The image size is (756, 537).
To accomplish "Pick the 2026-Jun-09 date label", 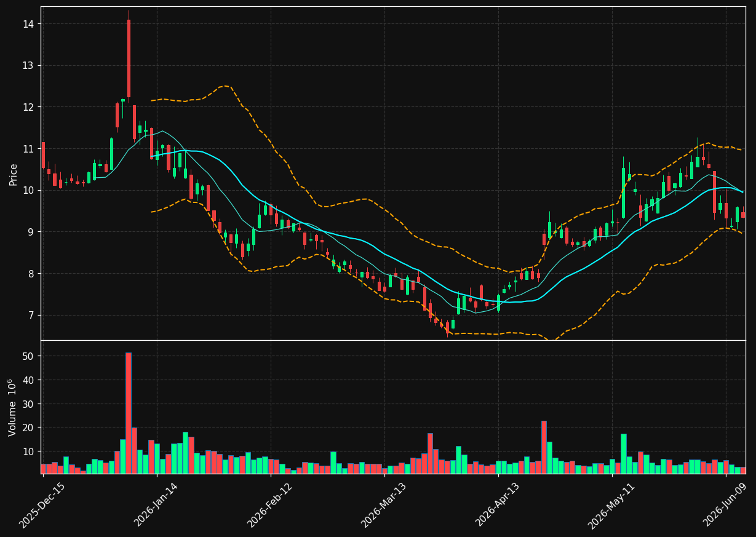I will coord(726,505).
